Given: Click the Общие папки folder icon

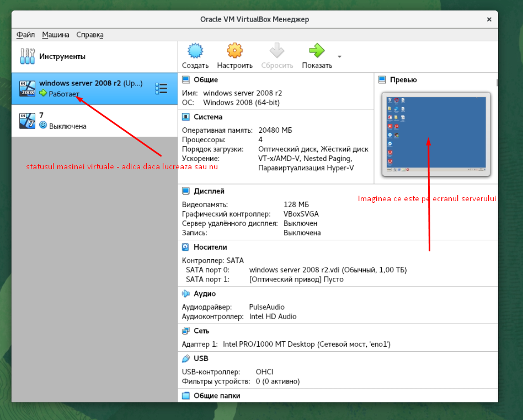Looking at the screenshot, I should pyautogui.click(x=185, y=396).
